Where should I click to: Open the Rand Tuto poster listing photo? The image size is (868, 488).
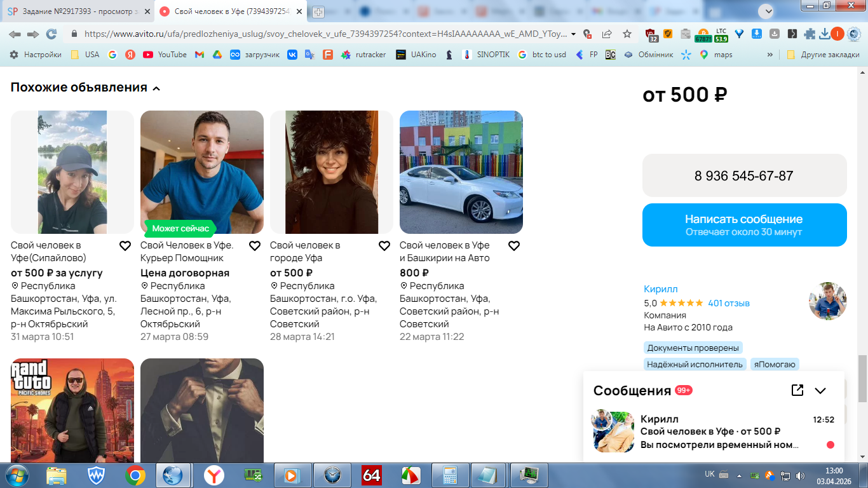click(72, 410)
